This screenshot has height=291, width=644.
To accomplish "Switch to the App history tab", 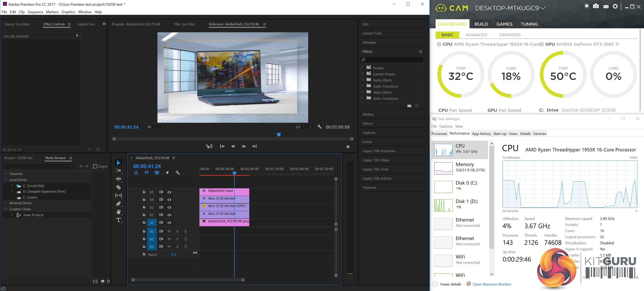I will point(481,134).
